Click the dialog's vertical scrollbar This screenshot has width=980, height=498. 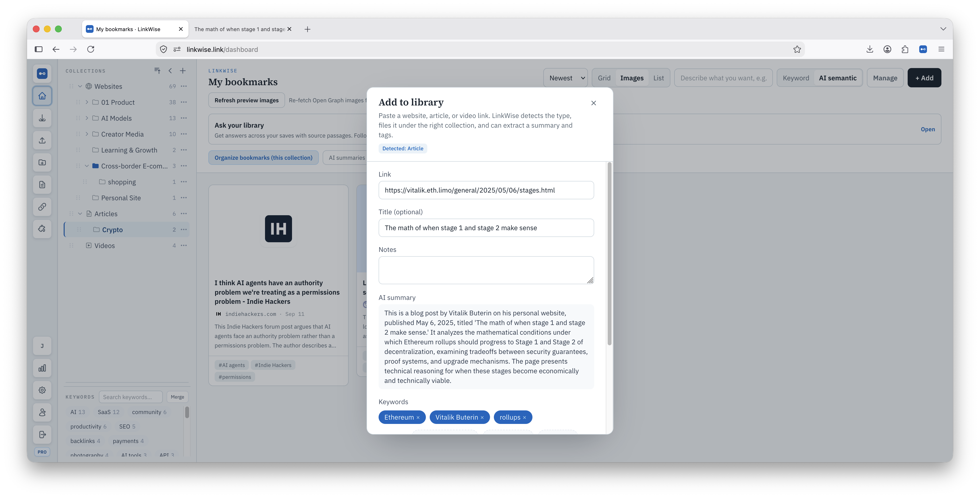609,254
